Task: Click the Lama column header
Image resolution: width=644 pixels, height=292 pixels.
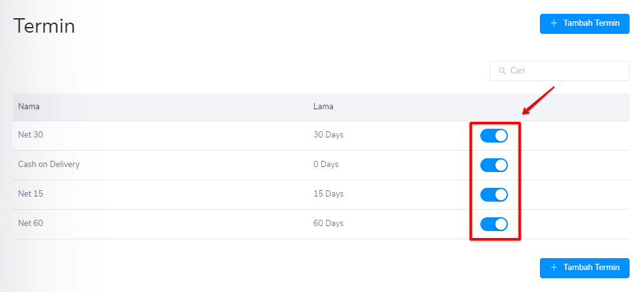Action: pyautogui.click(x=324, y=107)
